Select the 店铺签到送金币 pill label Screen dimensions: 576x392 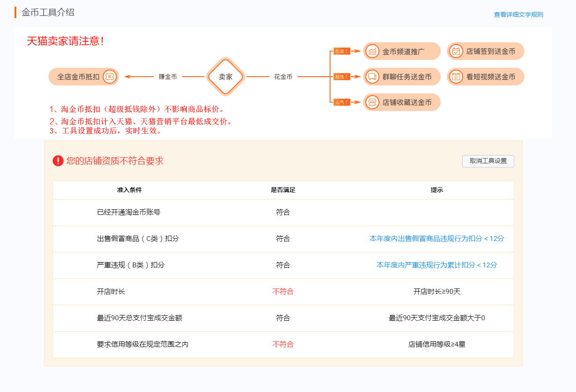[491, 52]
